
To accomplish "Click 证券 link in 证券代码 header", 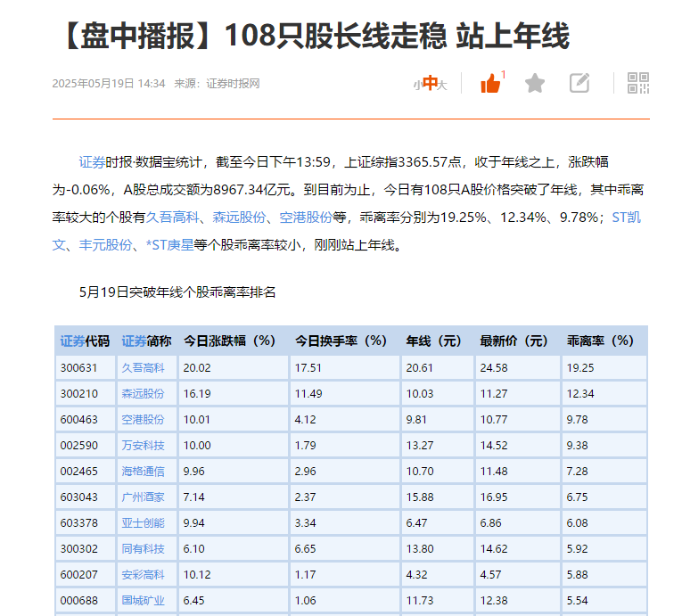I will [x=72, y=341].
